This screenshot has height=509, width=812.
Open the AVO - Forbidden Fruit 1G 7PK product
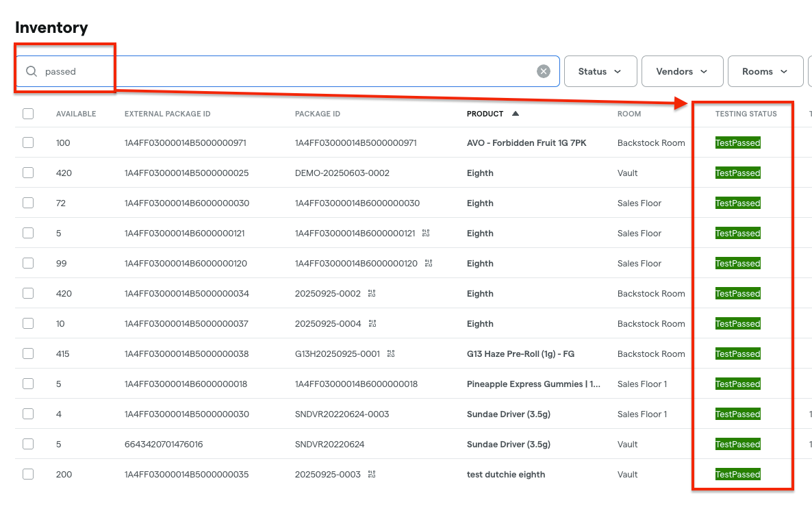[526, 142]
